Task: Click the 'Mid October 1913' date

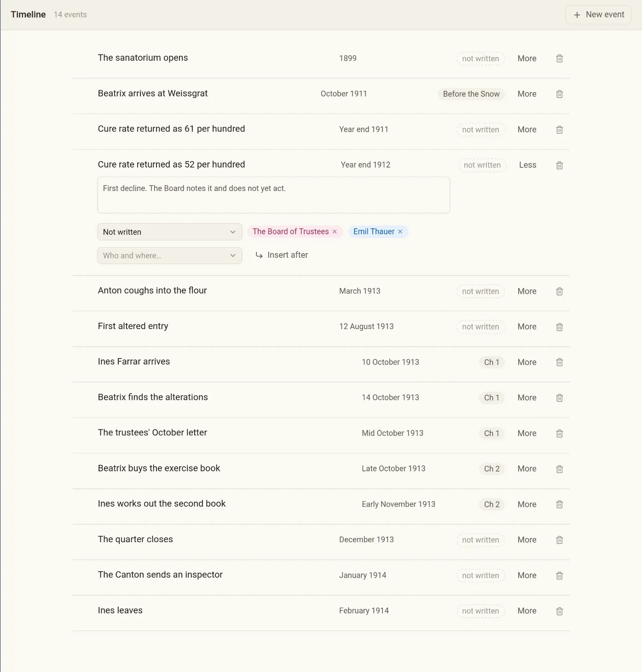Action: tap(393, 433)
